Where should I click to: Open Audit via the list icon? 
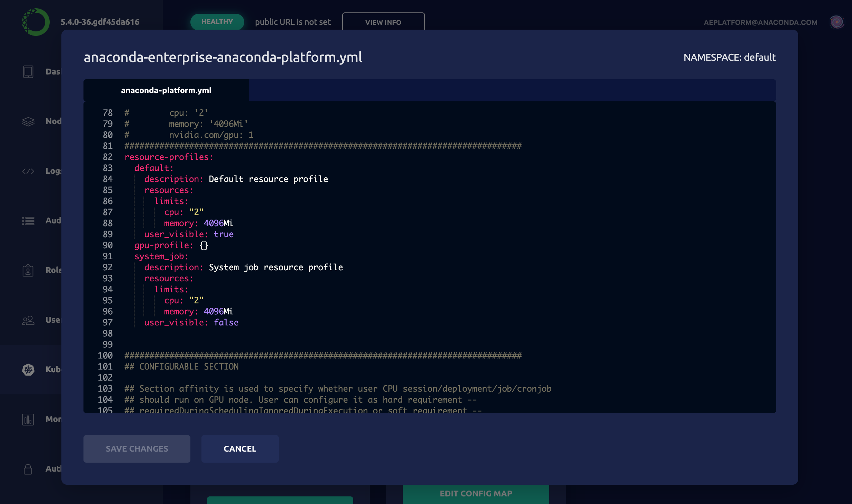click(x=28, y=221)
